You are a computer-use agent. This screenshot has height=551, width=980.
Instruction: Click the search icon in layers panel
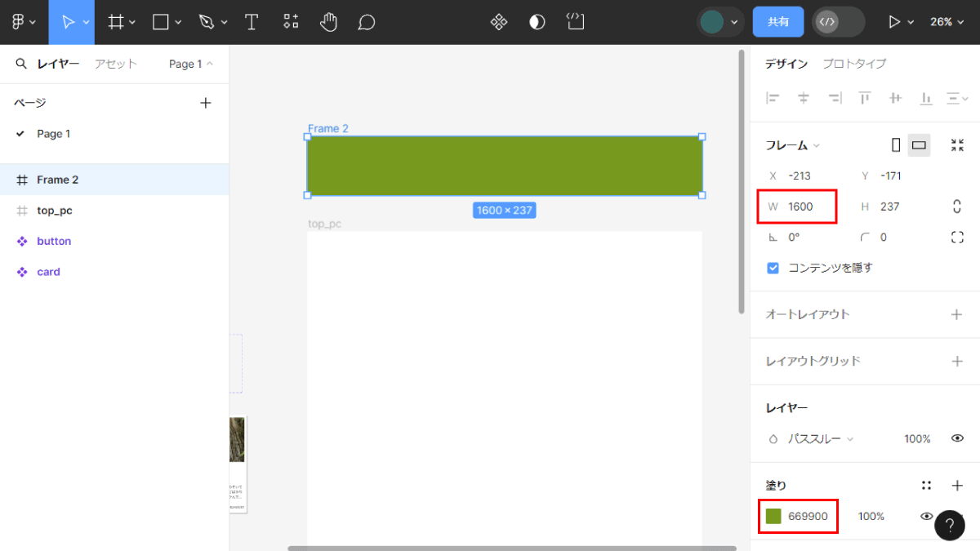click(21, 64)
